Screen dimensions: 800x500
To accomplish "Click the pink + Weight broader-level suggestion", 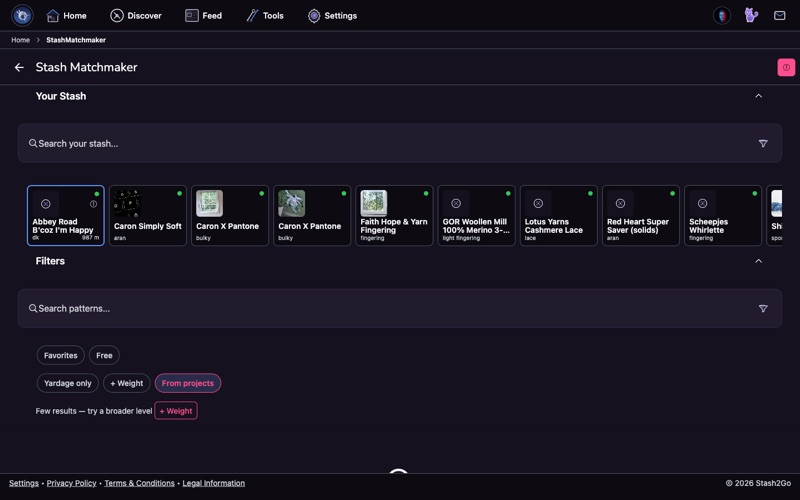I will click(176, 411).
